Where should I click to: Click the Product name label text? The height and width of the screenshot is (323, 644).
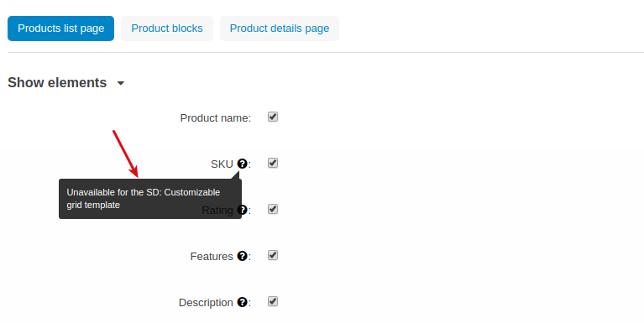coord(215,117)
